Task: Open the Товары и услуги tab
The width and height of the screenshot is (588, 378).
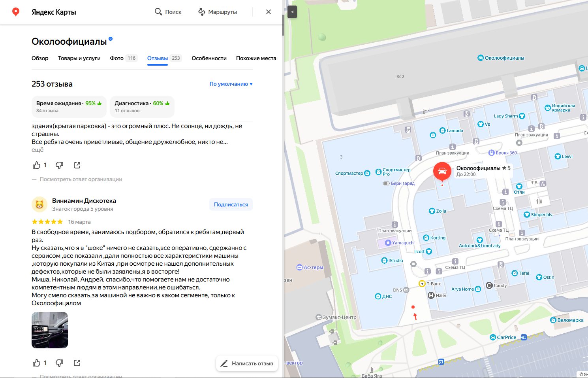Action: coord(79,58)
